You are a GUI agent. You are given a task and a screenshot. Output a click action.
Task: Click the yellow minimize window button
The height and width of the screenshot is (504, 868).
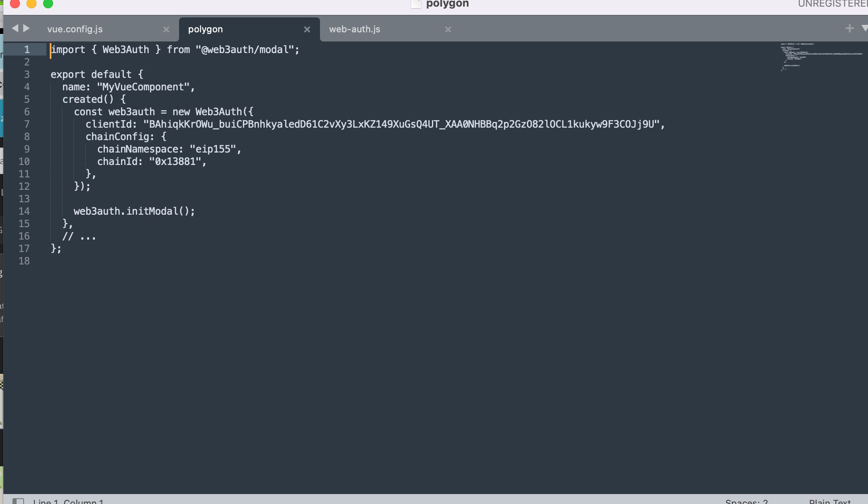point(32,3)
